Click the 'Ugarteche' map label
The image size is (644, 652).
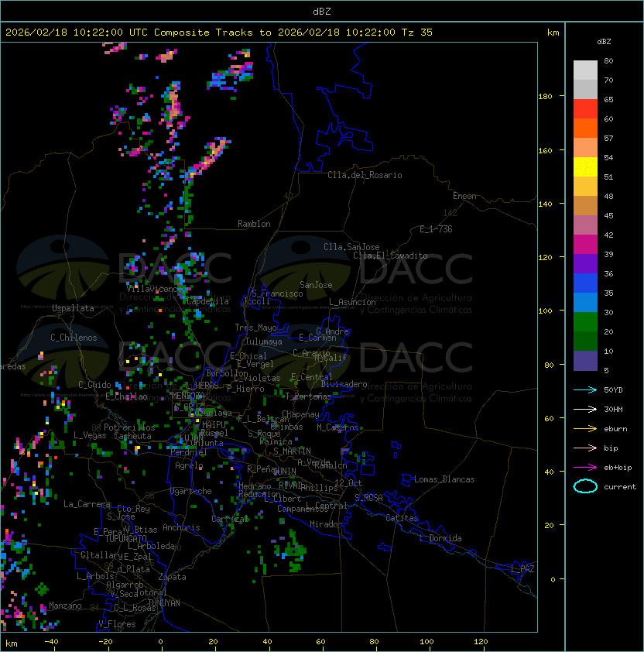pos(191,491)
